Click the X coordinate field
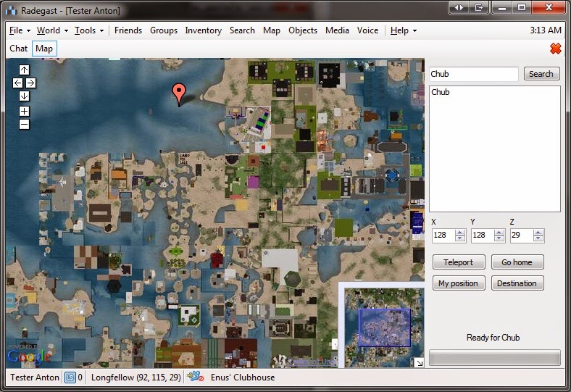The height and width of the screenshot is (392, 571). pos(443,235)
